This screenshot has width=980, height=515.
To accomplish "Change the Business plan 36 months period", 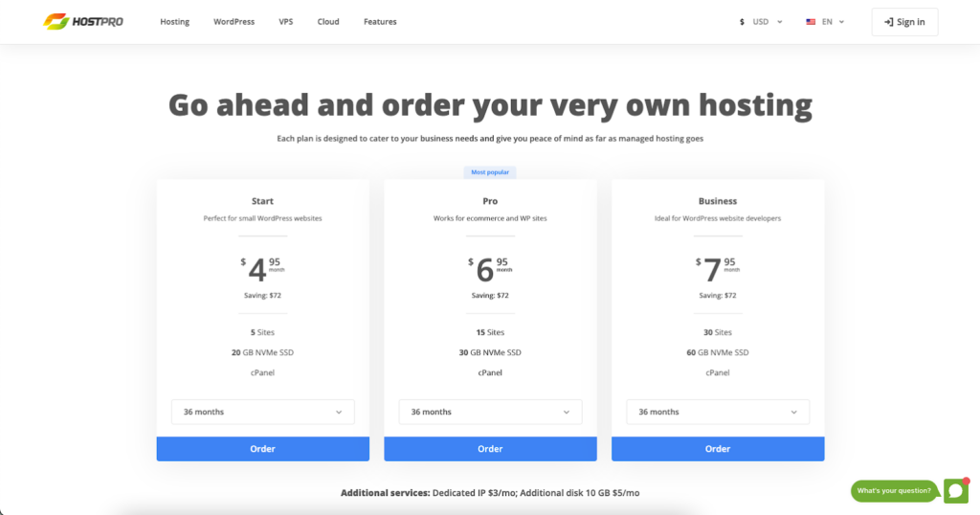I will [x=718, y=412].
